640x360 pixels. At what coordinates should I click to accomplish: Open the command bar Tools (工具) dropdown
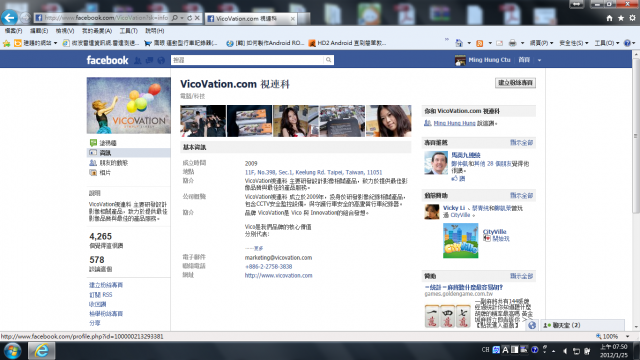tap(607, 43)
